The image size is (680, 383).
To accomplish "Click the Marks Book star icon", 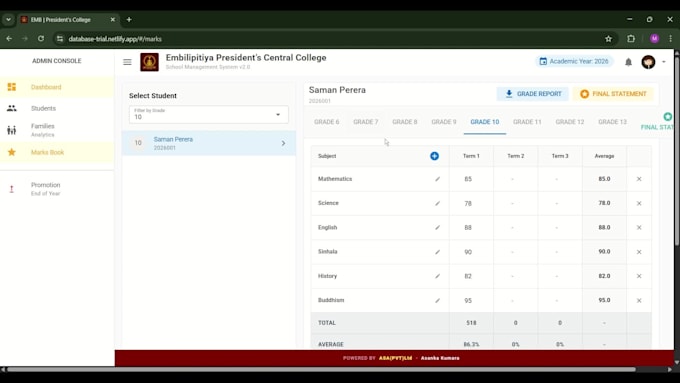I will pos(12,152).
